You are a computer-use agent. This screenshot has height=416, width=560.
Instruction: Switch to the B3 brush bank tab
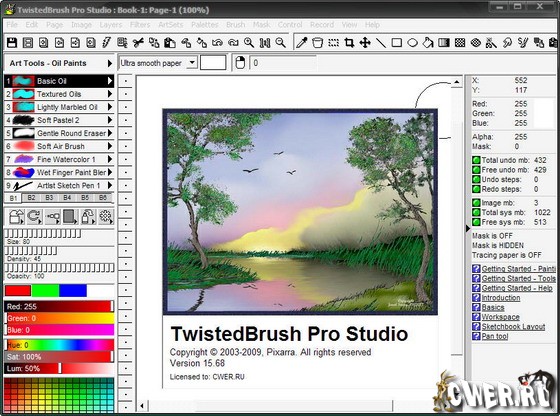[49, 197]
